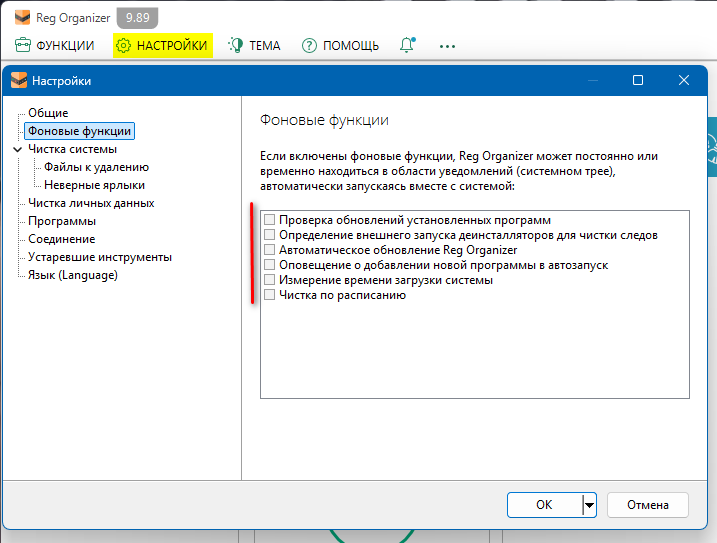Viewport: 717px width, 543px height.
Task: Maximize the Настройки dialog window
Action: [x=638, y=81]
